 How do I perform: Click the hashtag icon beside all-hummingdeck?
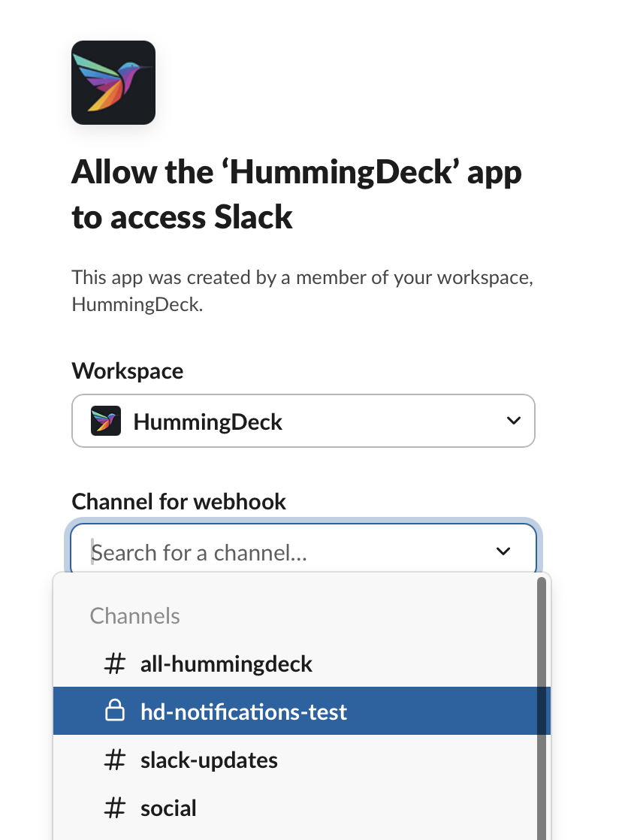point(115,663)
